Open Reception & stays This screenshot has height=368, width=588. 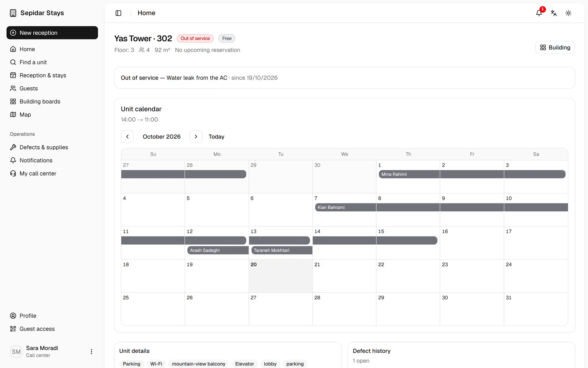tap(52, 75)
